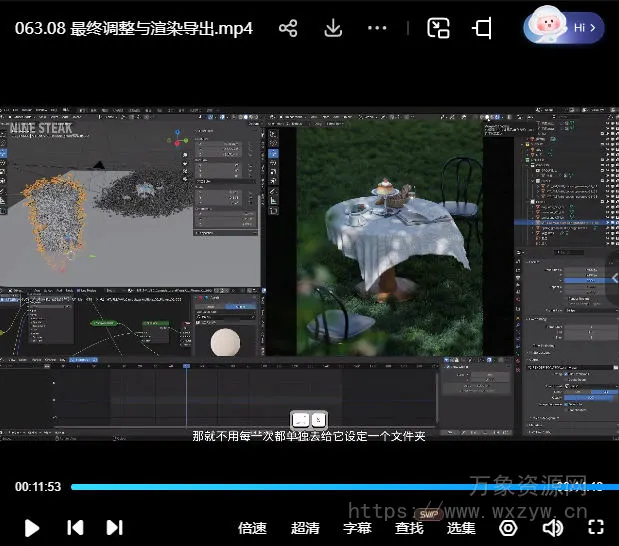Skip to the next video
The width and height of the screenshot is (619, 546).
point(115,527)
